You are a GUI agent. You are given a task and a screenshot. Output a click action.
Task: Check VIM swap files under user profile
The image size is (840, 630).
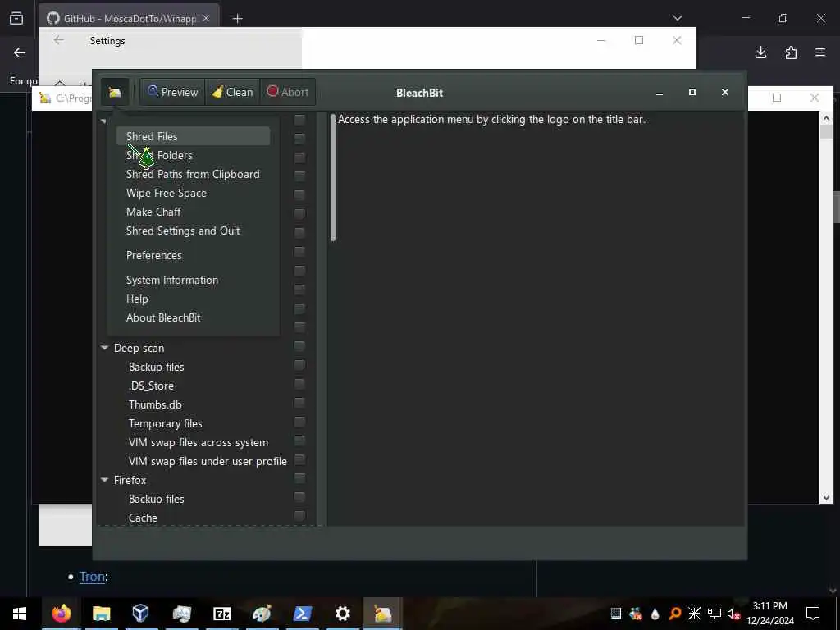(x=300, y=459)
